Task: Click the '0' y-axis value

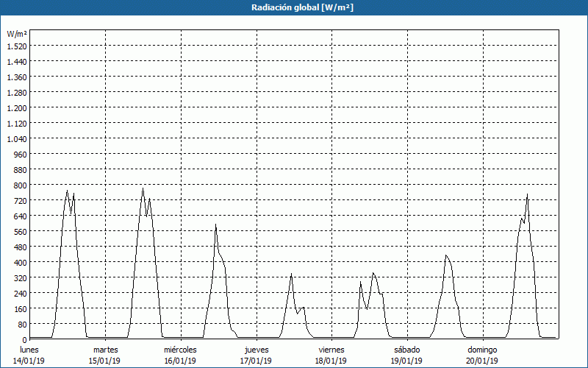Action: point(25,340)
